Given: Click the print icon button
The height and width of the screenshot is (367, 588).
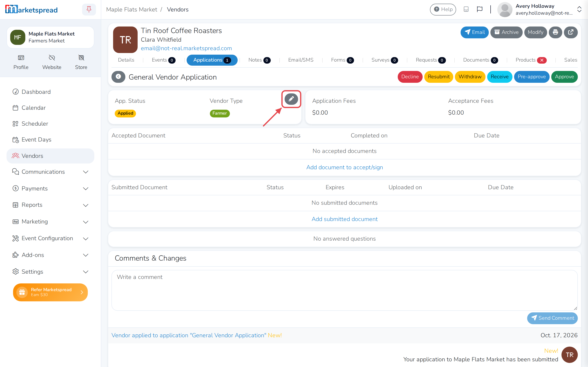Looking at the screenshot, I should (555, 32).
